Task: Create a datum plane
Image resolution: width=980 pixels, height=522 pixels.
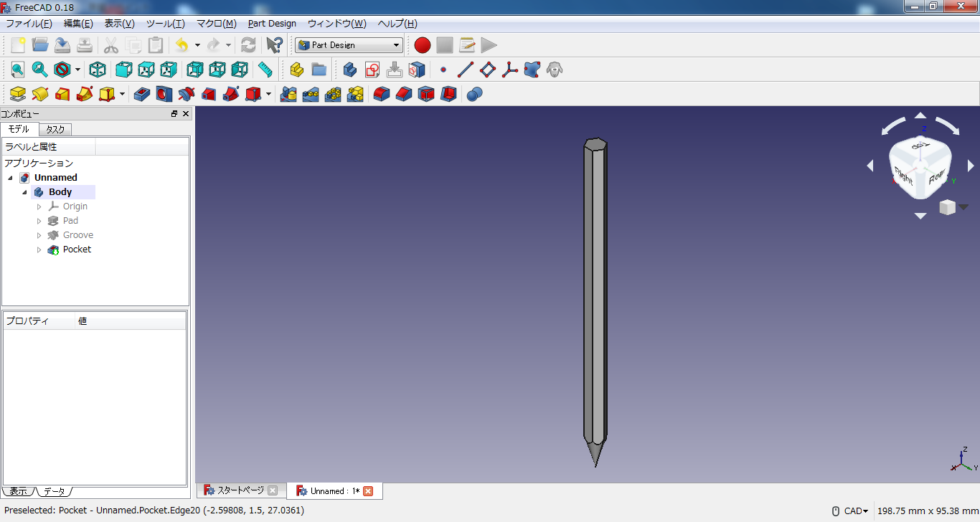Action: (488, 70)
